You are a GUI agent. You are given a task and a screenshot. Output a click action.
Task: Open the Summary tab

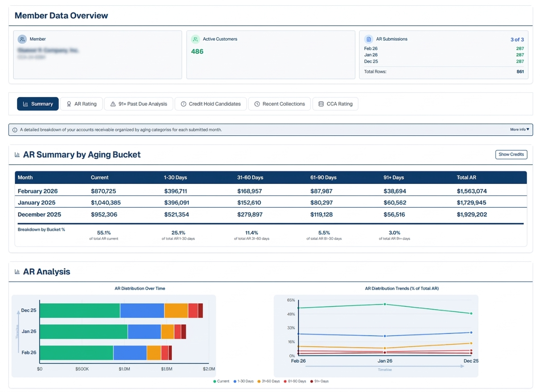coord(38,104)
